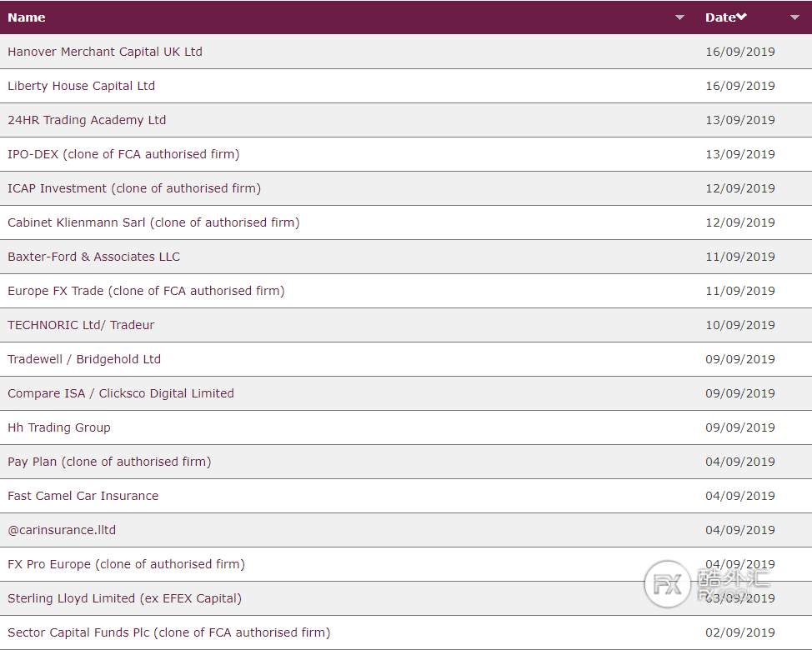Screen dimensions: 812x650
Task: Click date 13/09/2019 for IPO-DEX
Action: (x=740, y=154)
